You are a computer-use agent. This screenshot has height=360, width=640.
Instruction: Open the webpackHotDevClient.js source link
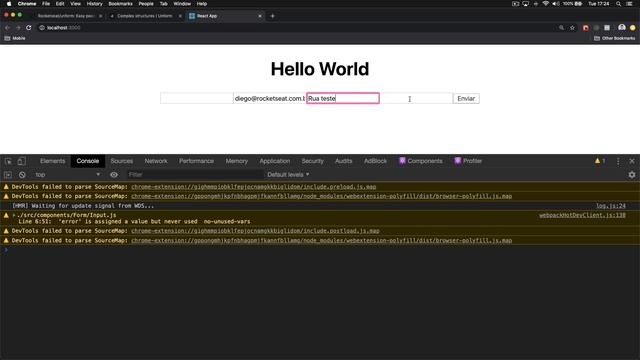(x=582, y=215)
